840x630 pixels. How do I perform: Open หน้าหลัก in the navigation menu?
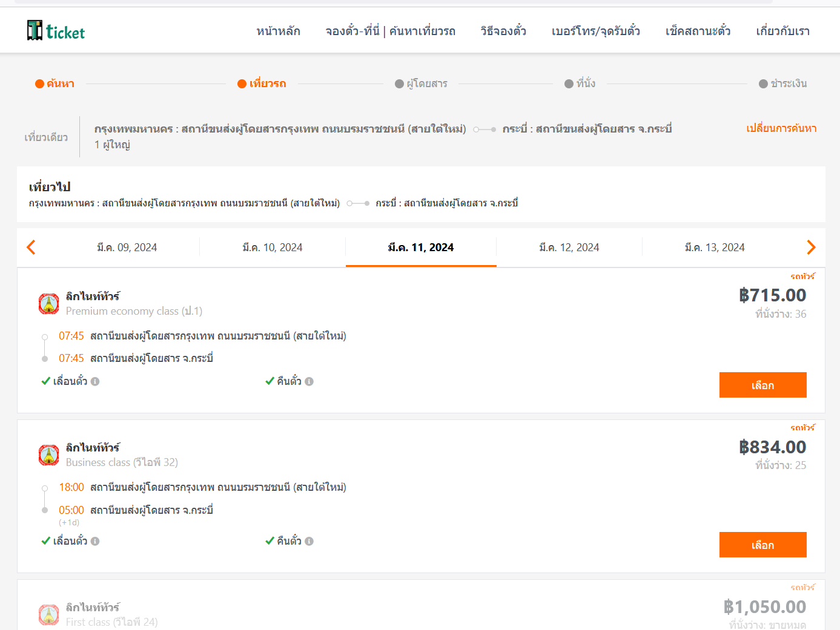(x=278, y=31)
